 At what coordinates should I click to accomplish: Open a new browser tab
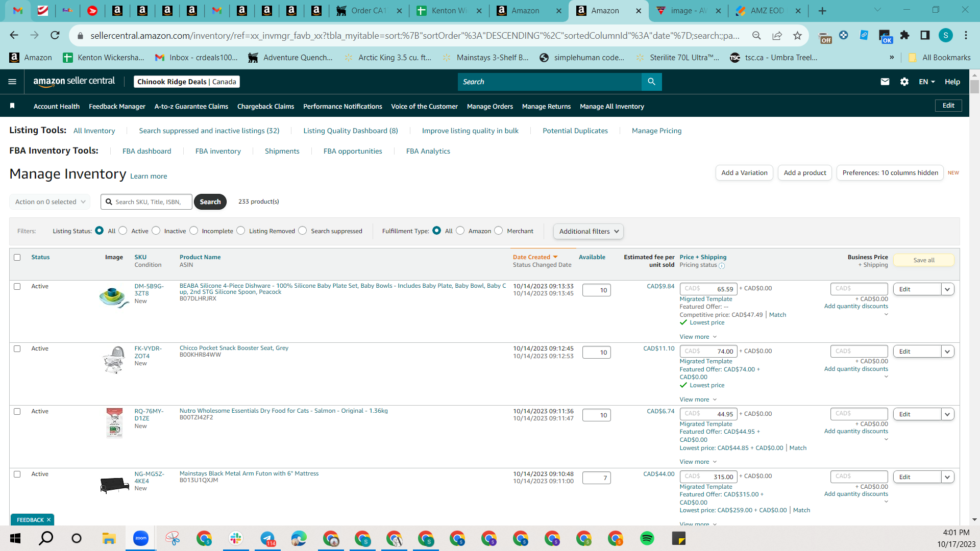click(822, 11)
